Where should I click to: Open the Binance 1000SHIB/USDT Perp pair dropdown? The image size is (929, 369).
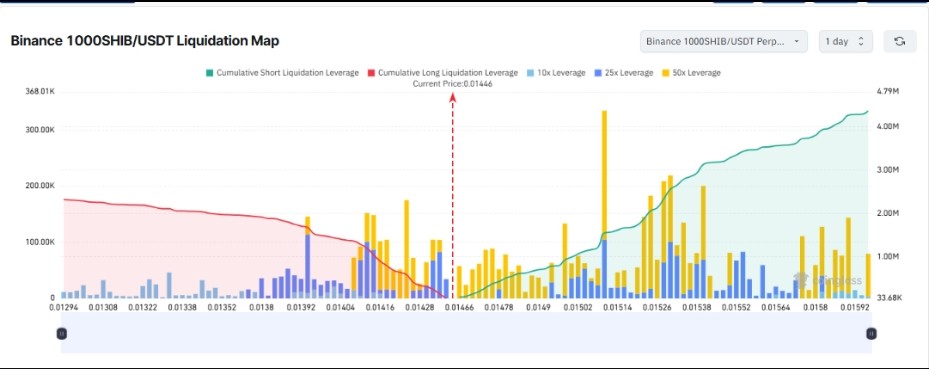[x=723, y=41]
